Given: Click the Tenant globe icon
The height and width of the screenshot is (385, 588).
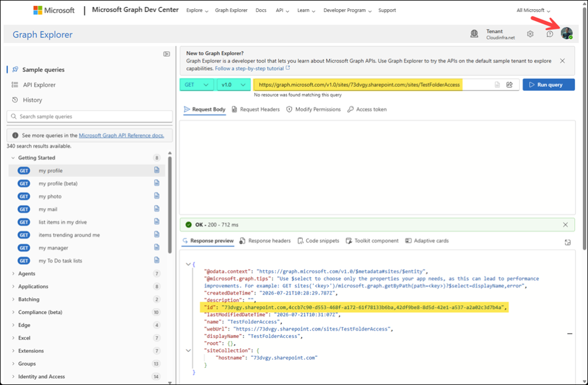Looking at the screenshot, I should pyautogui.click(x=474, y=34).
